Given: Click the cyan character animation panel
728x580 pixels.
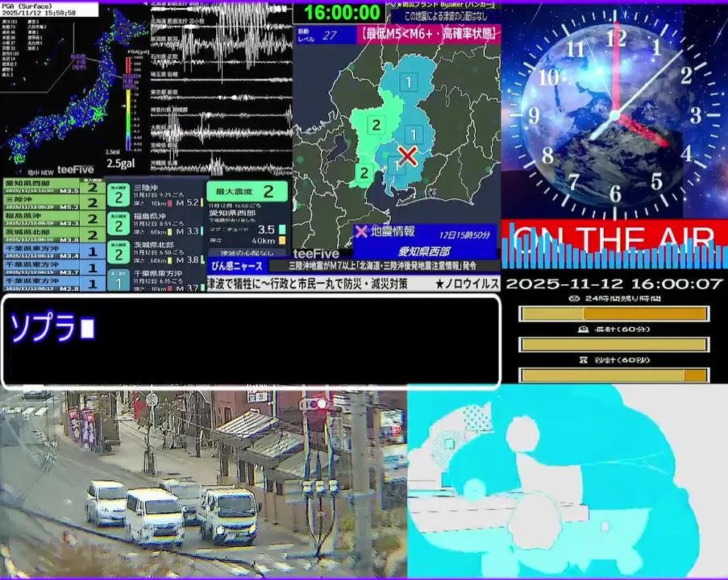Looking at the screenshot, I should (568, 481).
